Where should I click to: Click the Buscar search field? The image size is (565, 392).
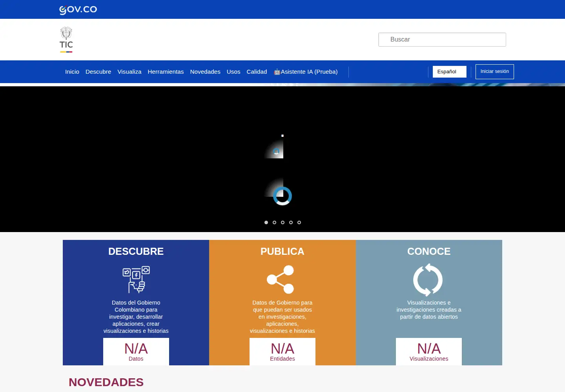click(x=442, y=40)
